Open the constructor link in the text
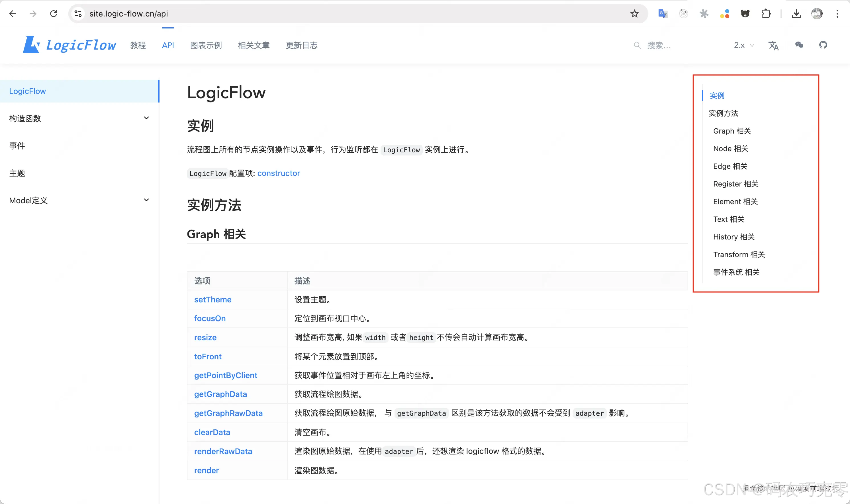 click(279, 173)
